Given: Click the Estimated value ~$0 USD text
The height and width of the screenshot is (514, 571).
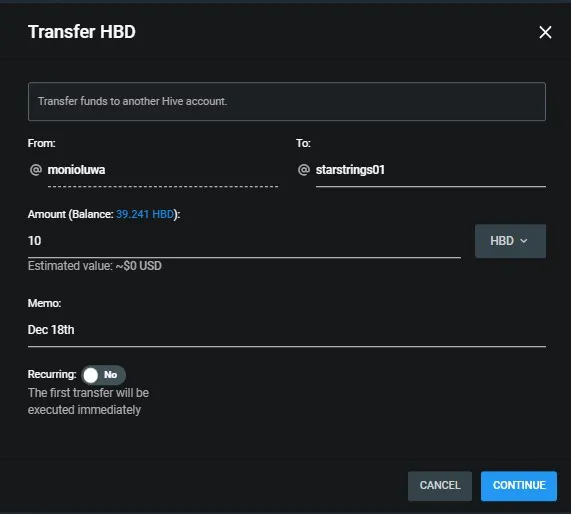Looking at the screenshot, I should tap(95, 266).
